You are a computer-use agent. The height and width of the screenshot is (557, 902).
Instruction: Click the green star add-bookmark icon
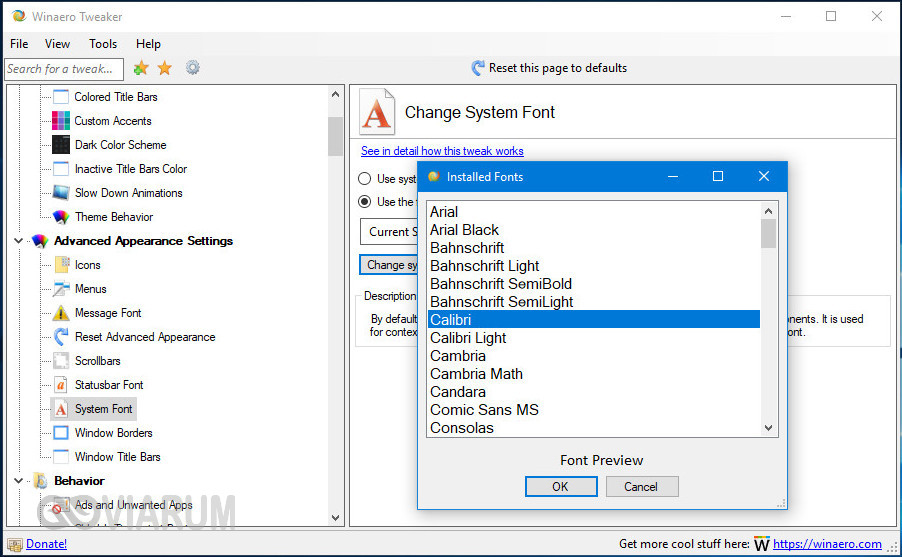140,68
